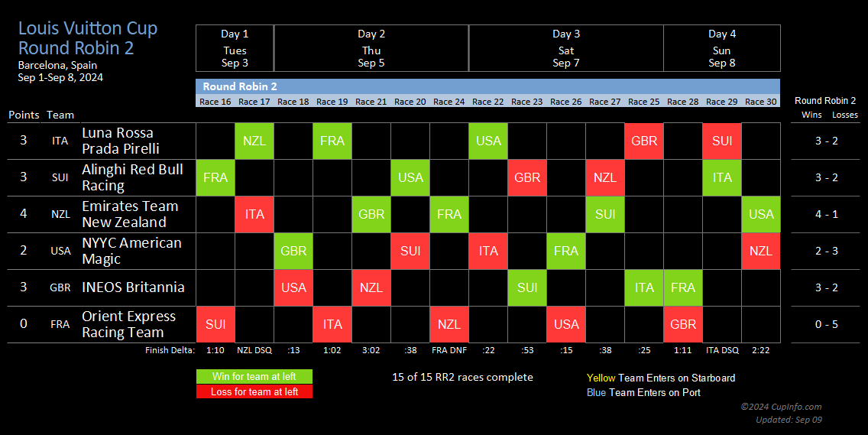
Task: Click the green USA cell in Luna Rossa row
Action: pos(488,141)
